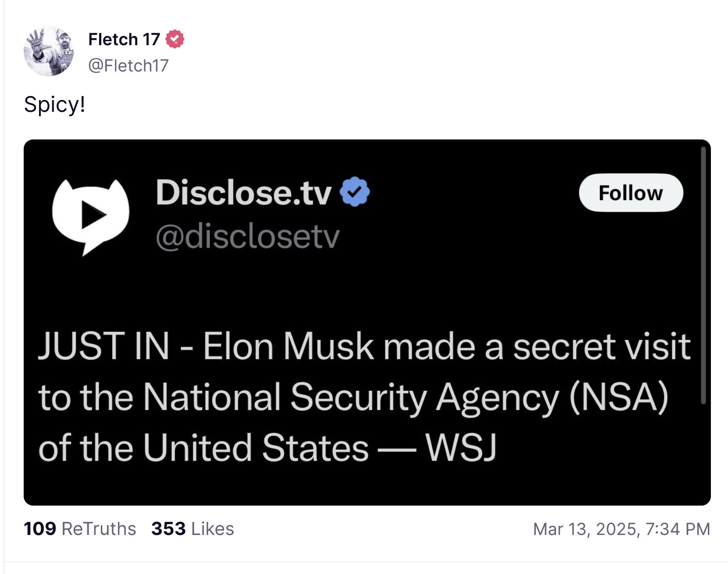Click the "(NSA)" abbreviation in the headline
The width and height of the screenshot is (728, 574).
tap(619, 397)
